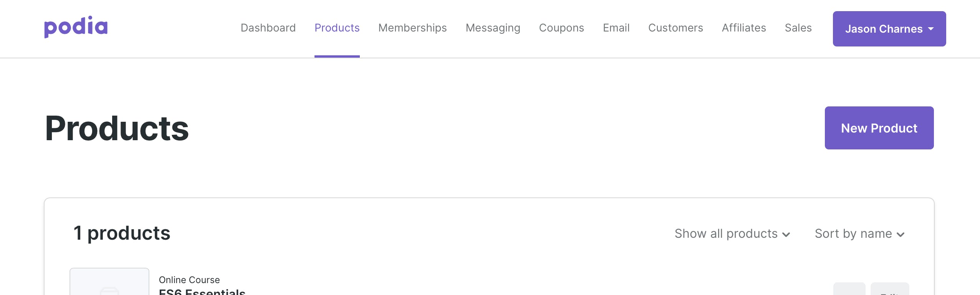Open the ES6 Essentials course thumbnail
The width and height of the screenshot is (980, 295).
pos(109,282)
